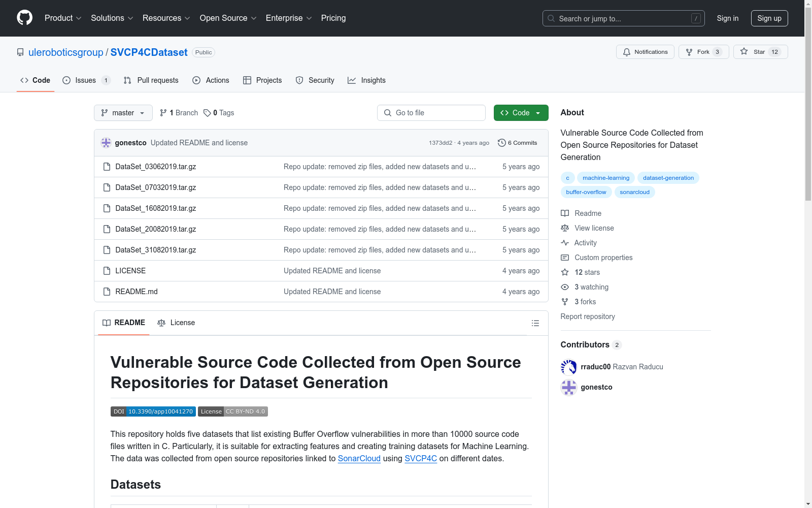
Task: Open the Product menu
Action: click(63, 18)
